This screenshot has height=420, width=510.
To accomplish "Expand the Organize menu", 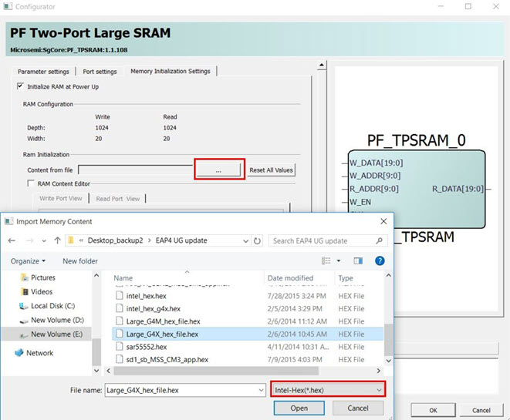I will (28, 261).
